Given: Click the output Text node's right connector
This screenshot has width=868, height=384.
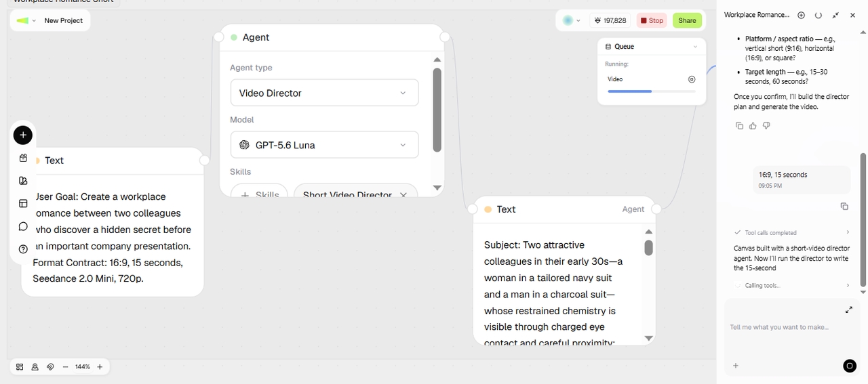Looking at the screenshot, I should coord(656,209).
